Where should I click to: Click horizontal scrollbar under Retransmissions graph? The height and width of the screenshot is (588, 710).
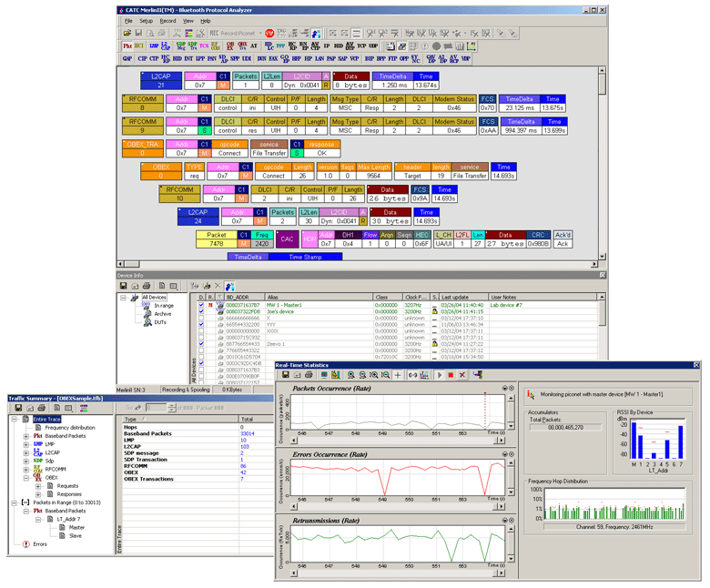click(399, 573)
